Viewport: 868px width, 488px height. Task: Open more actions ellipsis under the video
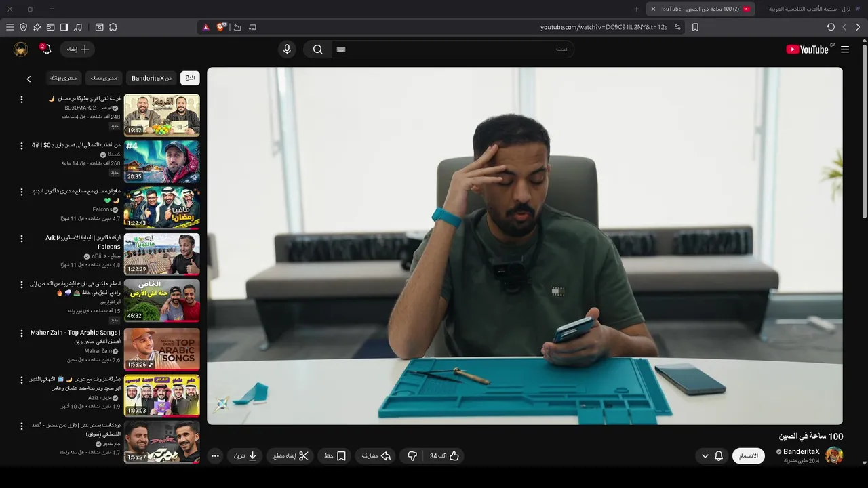(215, 456)
